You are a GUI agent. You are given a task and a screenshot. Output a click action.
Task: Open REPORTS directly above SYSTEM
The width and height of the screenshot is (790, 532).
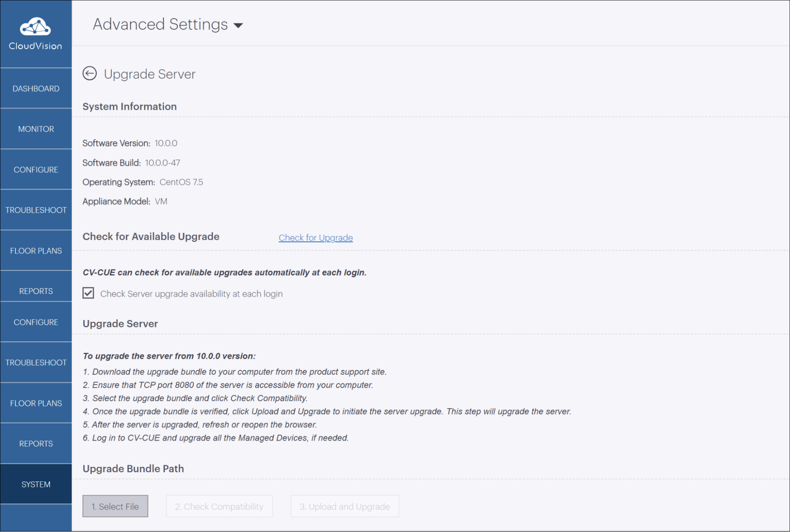[x=36, y=443]
